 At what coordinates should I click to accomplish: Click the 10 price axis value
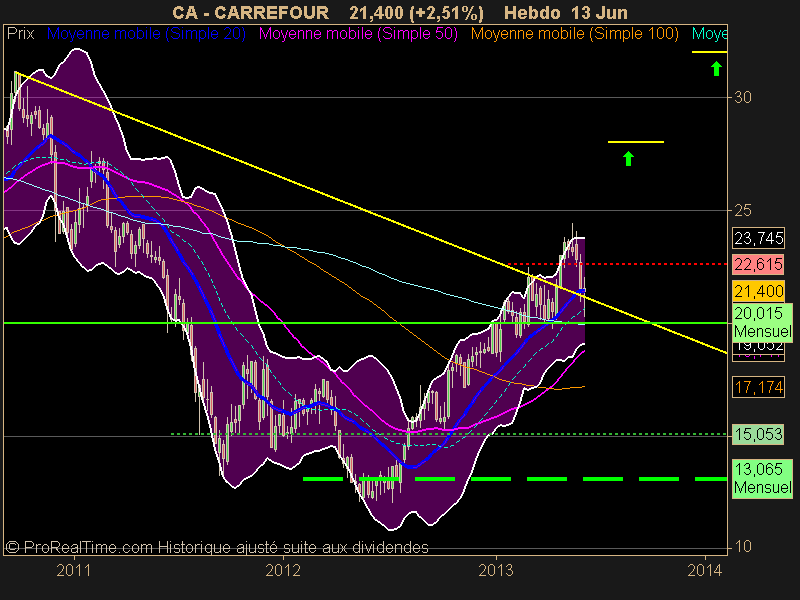[x=743, y=547]
